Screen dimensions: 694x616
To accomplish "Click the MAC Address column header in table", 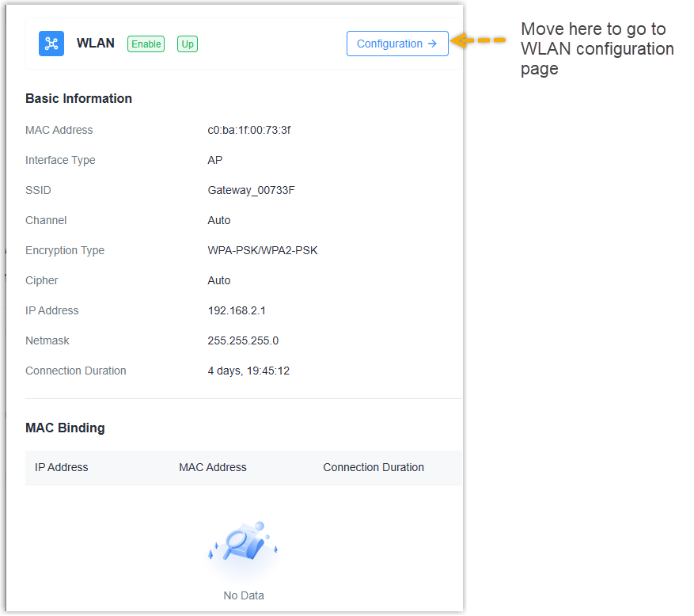I will point(213,467).
